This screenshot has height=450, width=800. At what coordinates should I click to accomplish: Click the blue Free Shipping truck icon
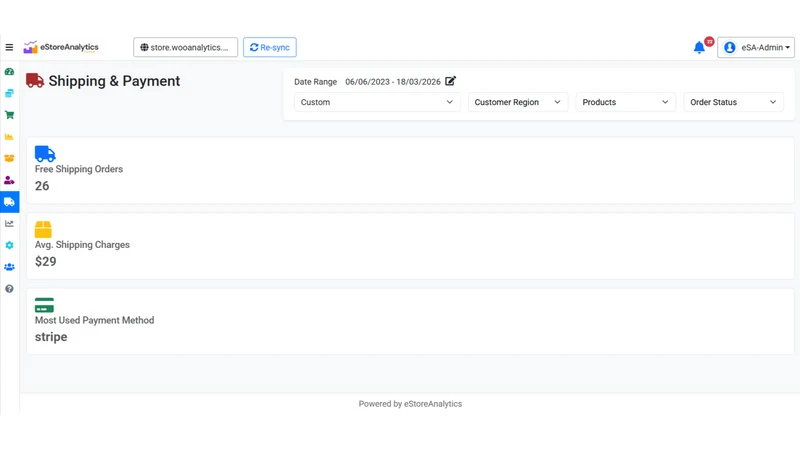(x=45, y=154)
